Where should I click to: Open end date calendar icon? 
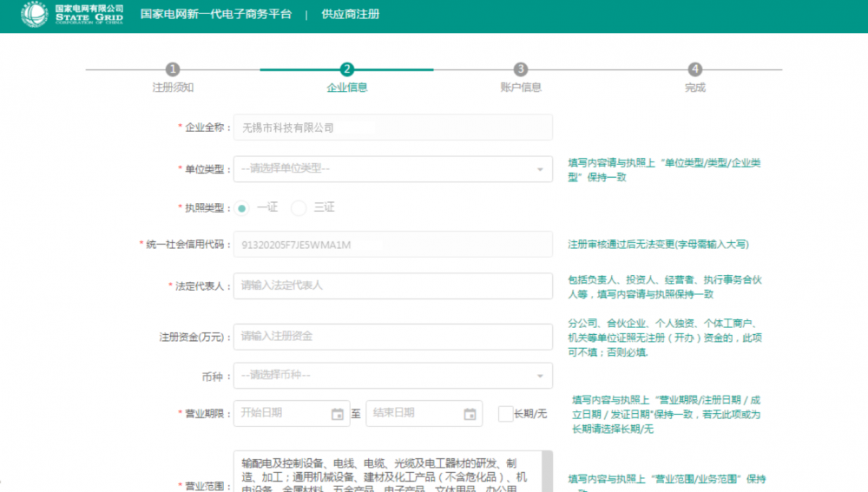pyautogui.click(x=470, y=414)
